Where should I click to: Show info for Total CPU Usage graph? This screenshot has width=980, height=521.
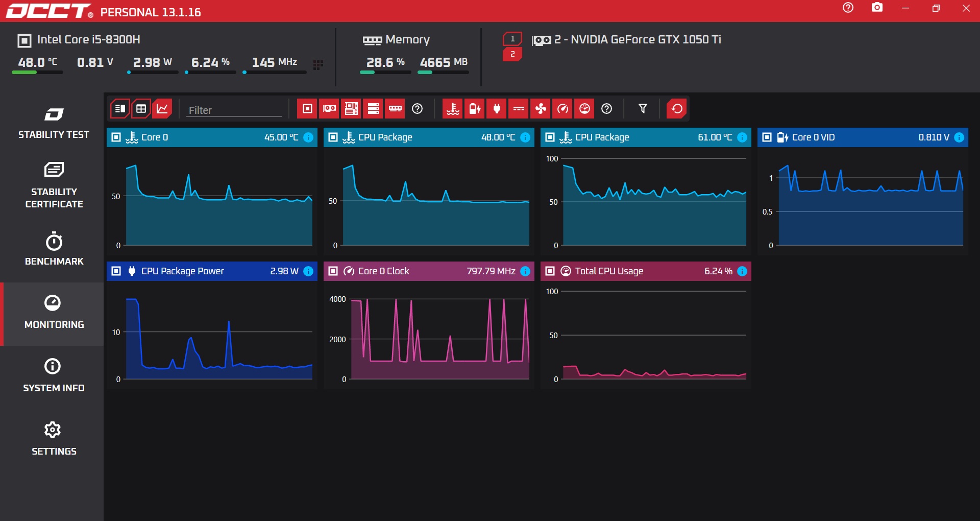(x=742, y=271)
